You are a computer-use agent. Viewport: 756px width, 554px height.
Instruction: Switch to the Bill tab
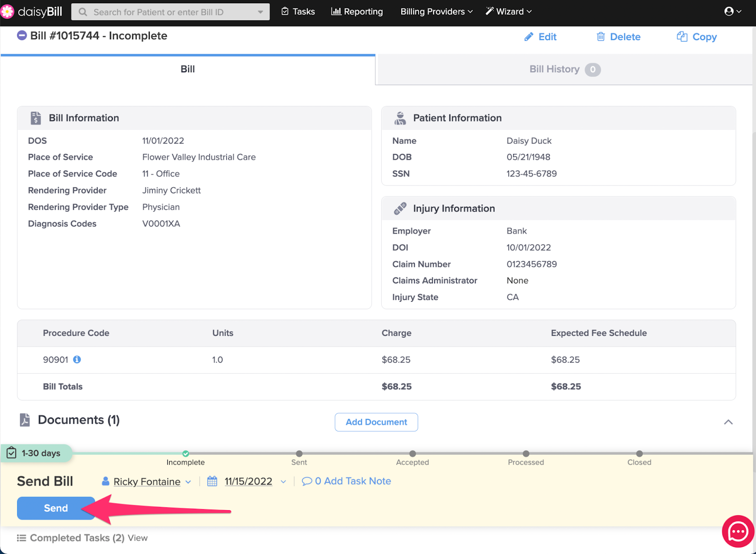click(x=188, y=69)
